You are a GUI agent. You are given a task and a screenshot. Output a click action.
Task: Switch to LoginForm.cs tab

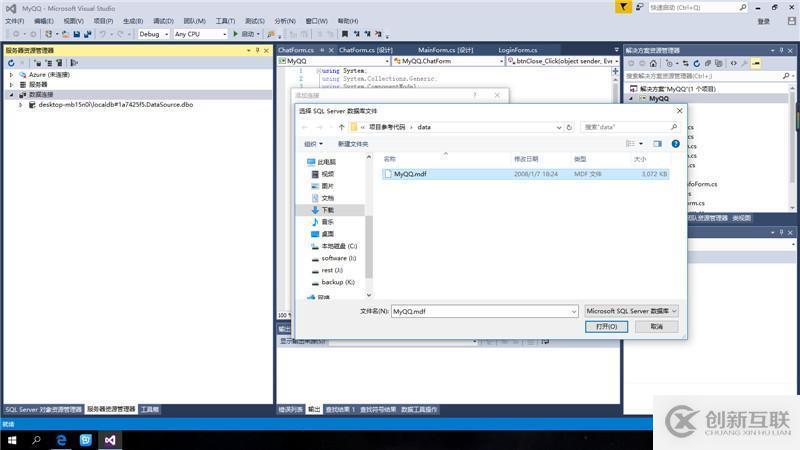point(517,50)
